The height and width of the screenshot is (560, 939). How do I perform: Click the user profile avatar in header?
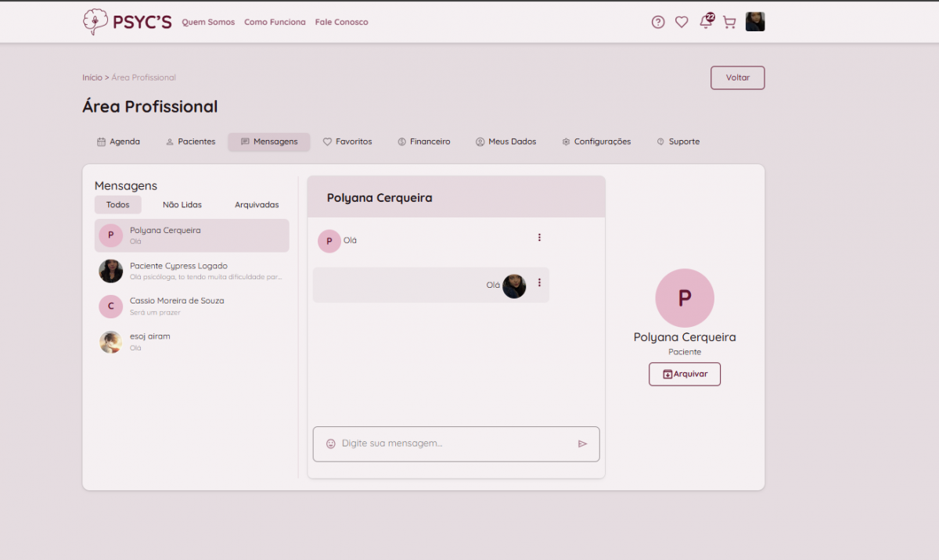point(755,22)
